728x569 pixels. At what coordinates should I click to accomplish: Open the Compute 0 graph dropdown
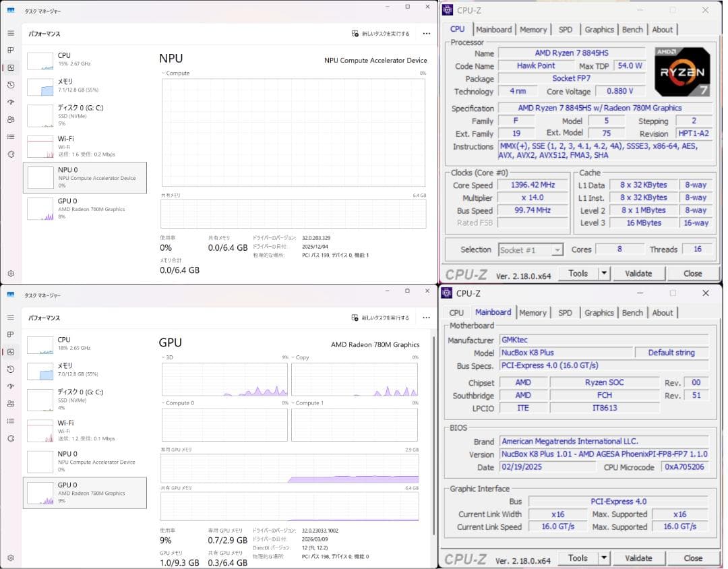(x=163, y=402)
